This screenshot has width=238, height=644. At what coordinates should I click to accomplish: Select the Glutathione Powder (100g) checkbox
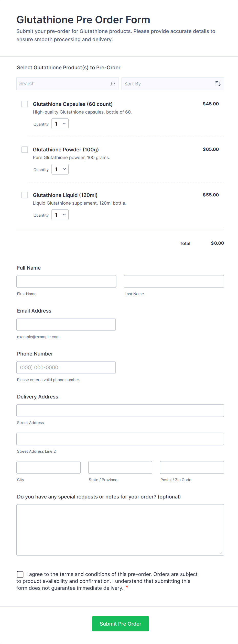(x=25, y=150)
